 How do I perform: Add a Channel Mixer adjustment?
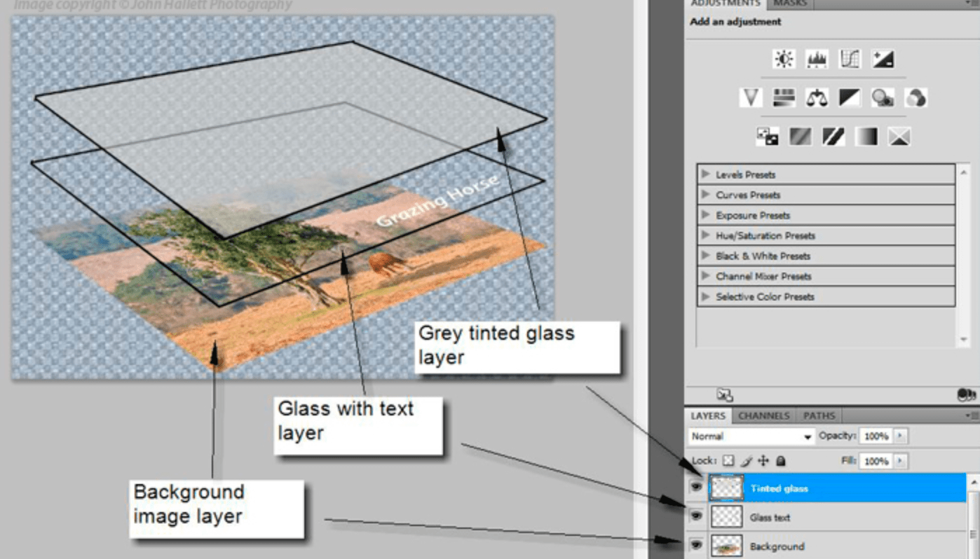click(916, 97)
